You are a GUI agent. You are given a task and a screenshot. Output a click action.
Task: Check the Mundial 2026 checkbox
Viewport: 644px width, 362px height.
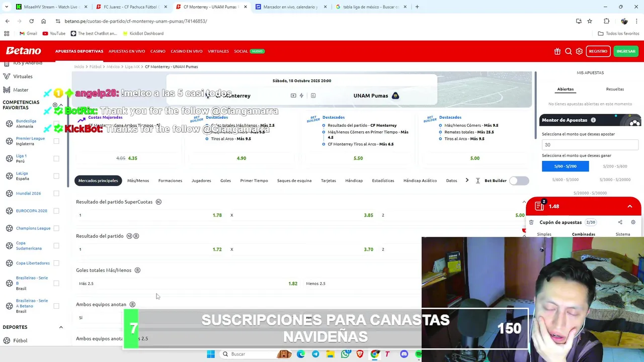point(56,193)
